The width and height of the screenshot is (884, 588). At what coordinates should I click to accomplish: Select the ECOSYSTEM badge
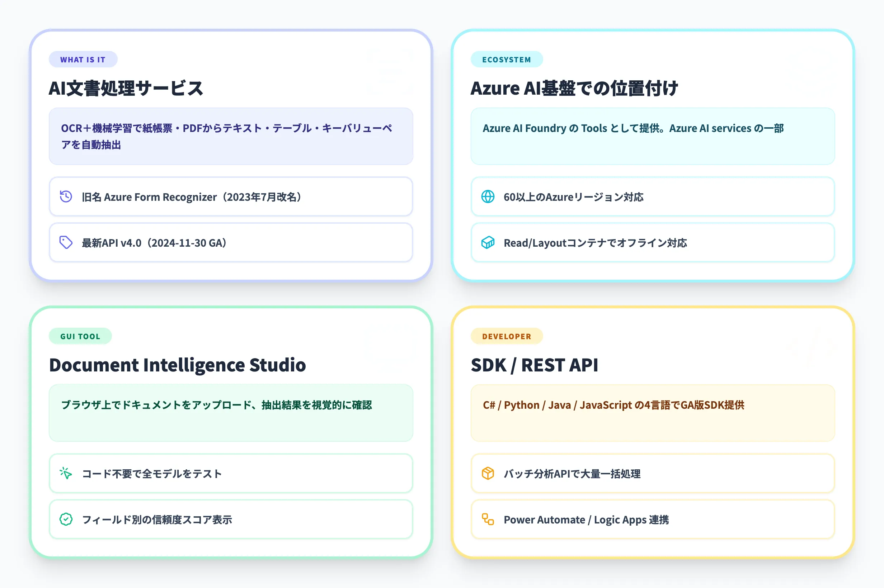point(507,59)
